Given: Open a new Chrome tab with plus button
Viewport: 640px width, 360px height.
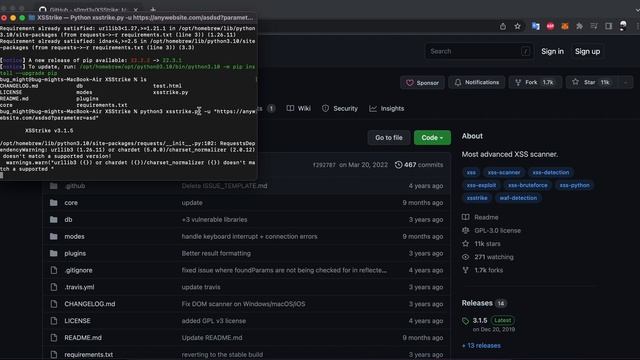Looking at the screenshot, I should click(x=153, y=9).
